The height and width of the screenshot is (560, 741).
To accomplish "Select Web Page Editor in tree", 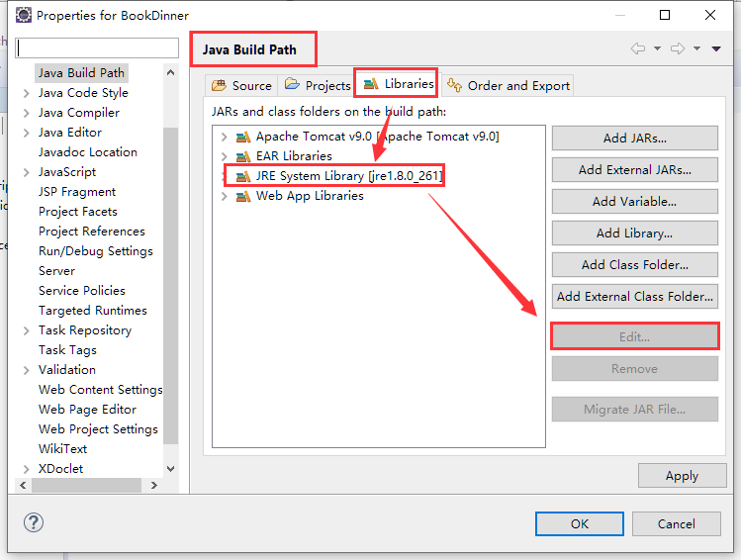I will click(87, 410).
